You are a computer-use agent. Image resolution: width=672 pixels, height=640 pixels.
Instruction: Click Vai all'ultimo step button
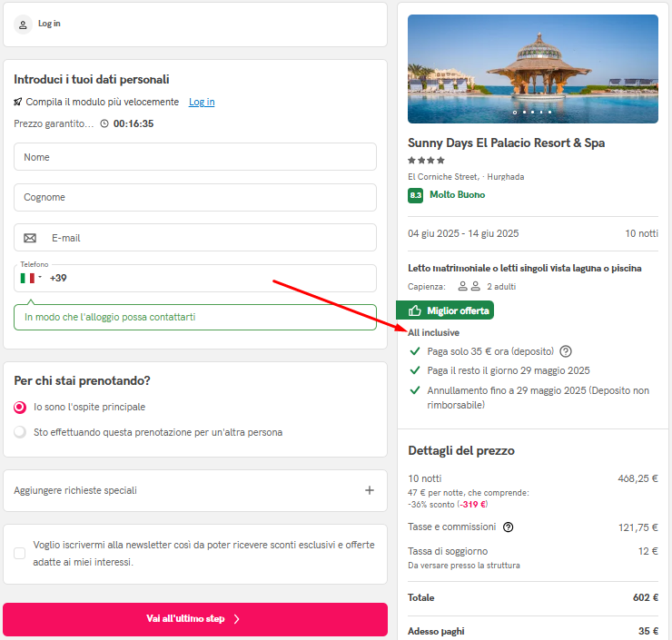click(195, 619)
